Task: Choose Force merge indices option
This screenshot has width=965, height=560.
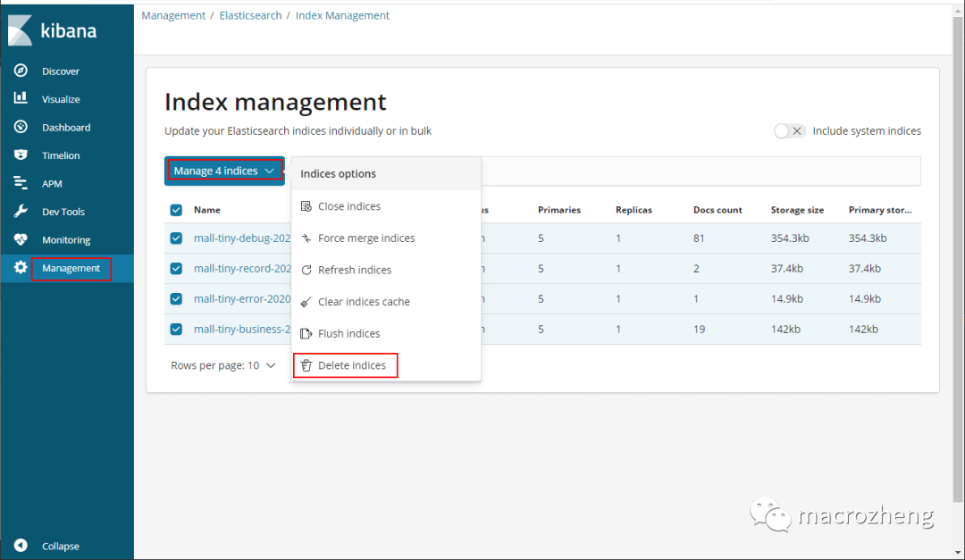Action: pyautogui.click(x=386, y=238)
